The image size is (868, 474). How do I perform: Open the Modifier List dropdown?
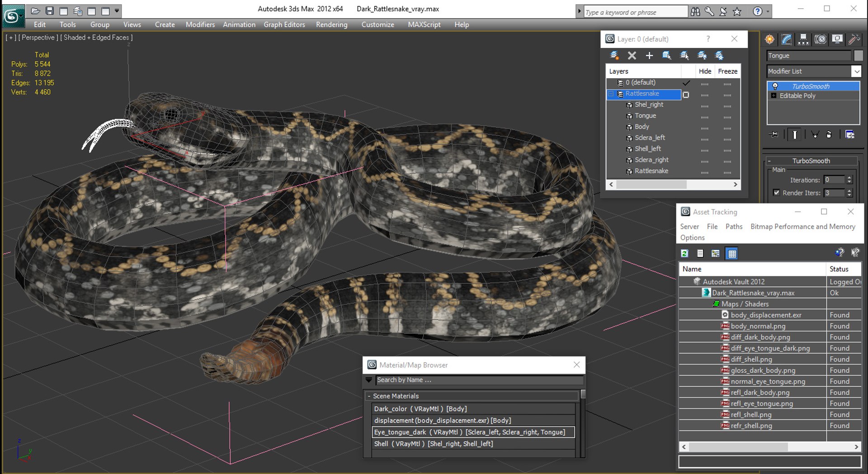[856, 71]
